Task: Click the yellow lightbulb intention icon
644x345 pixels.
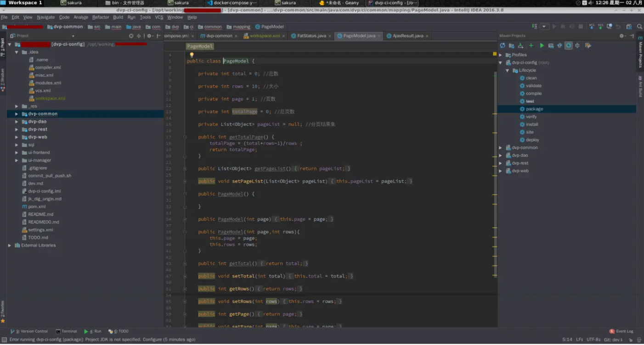Action: click(x=192, y=55)
